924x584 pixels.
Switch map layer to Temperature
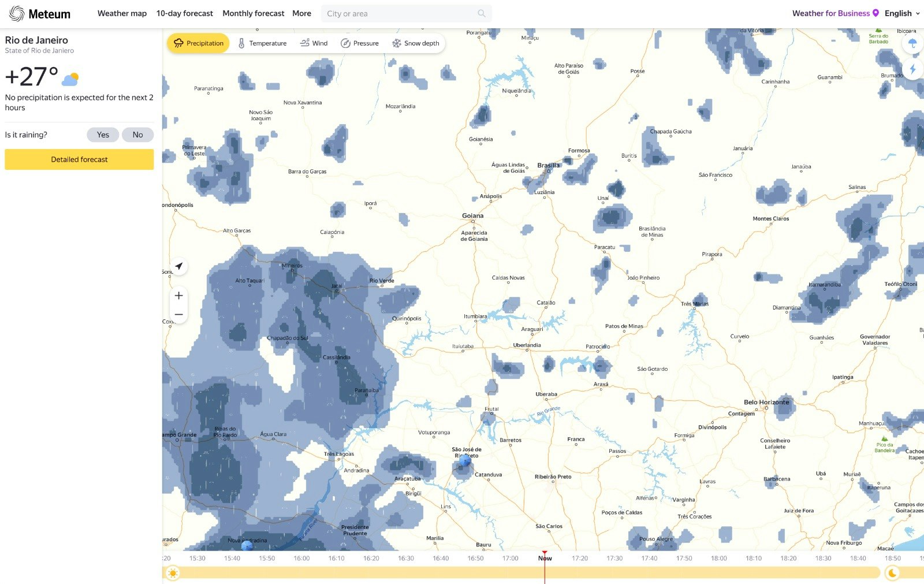(262, 43)
